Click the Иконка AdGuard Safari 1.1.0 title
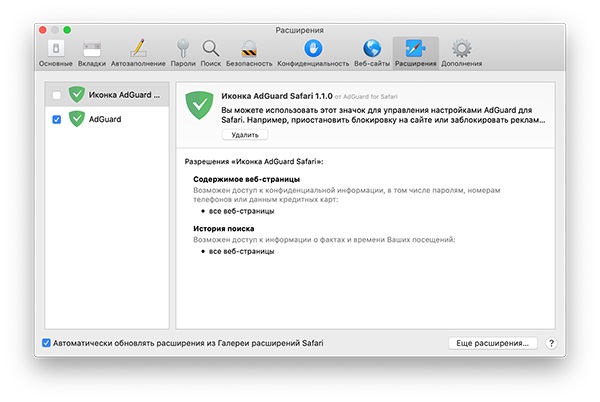Screen dimensions: 600x402 (277, 96)
